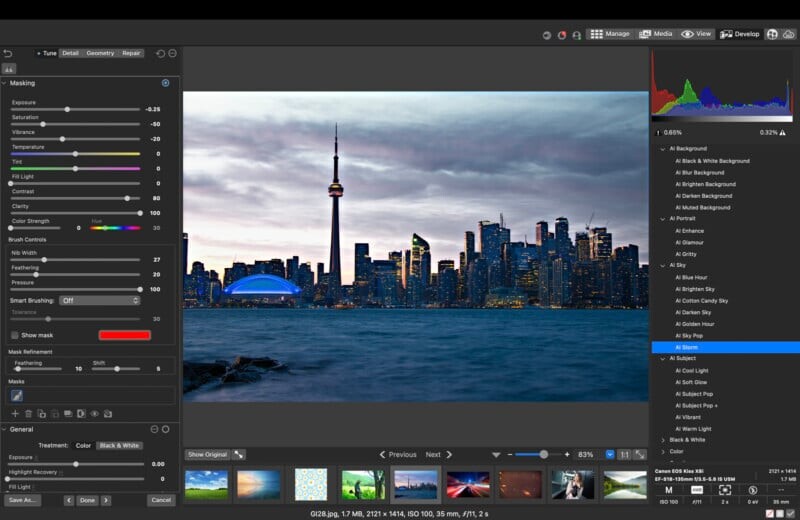Click the eye icon under Masks

click(95, 413)
